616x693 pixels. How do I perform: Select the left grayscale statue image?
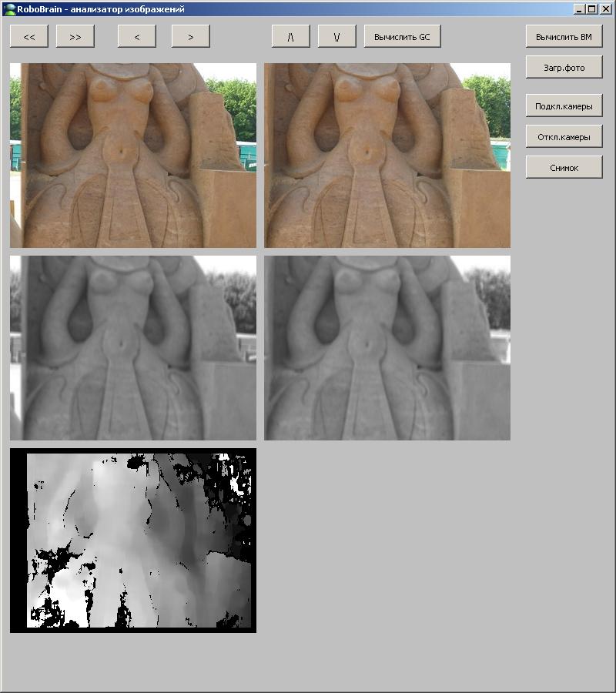click(x=133, y=348)
